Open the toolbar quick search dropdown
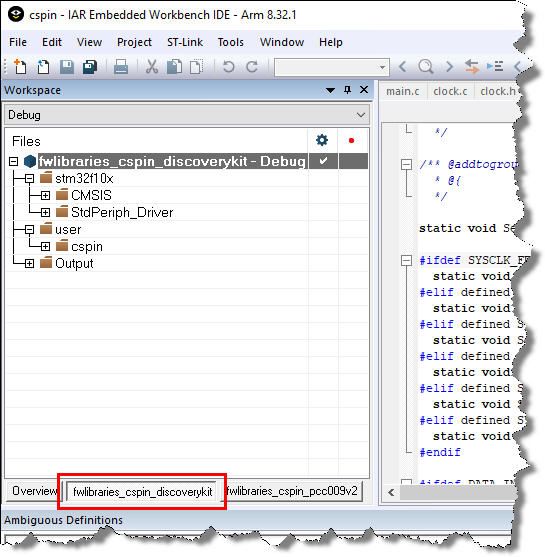Screen dimensions: 545x557 pyautogui.click(x=382, y=67)
